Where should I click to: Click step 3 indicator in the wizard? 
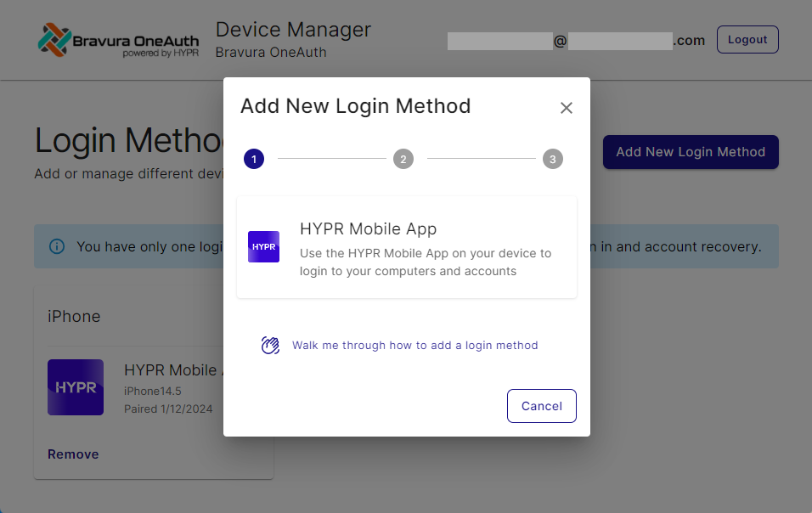tap(553, 159)
